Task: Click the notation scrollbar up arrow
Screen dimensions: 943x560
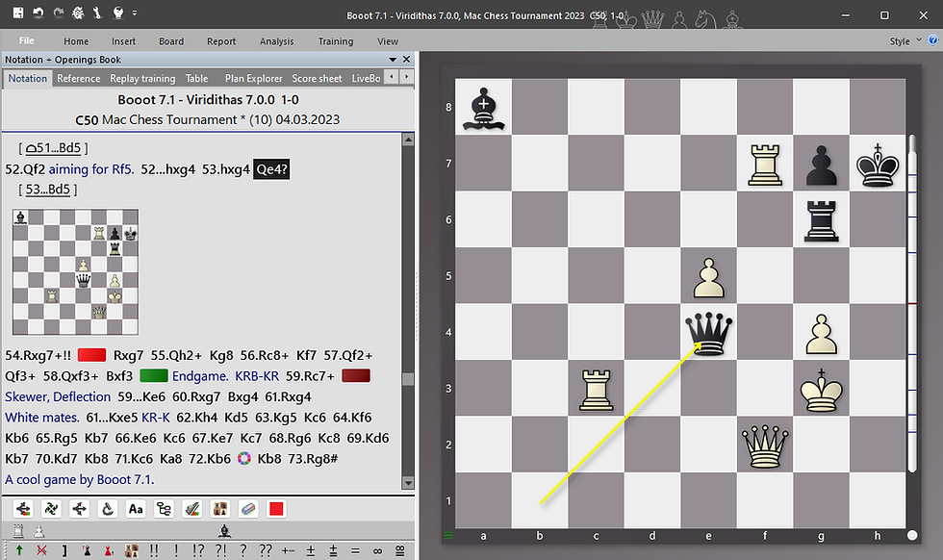Action: (408, 140)
